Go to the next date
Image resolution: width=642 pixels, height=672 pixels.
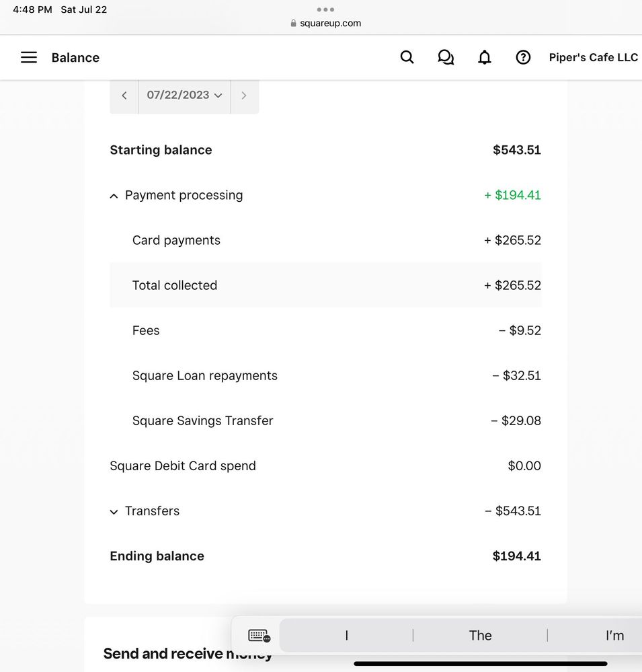pyautogui.click(x=244, y=96)
